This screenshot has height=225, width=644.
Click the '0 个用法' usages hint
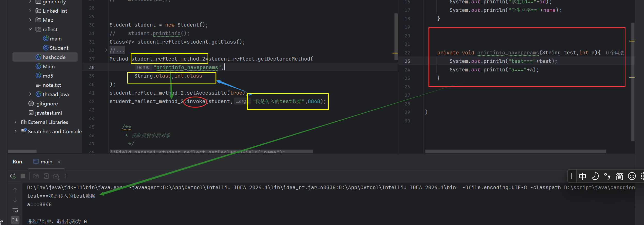click(x=614, y=53)
